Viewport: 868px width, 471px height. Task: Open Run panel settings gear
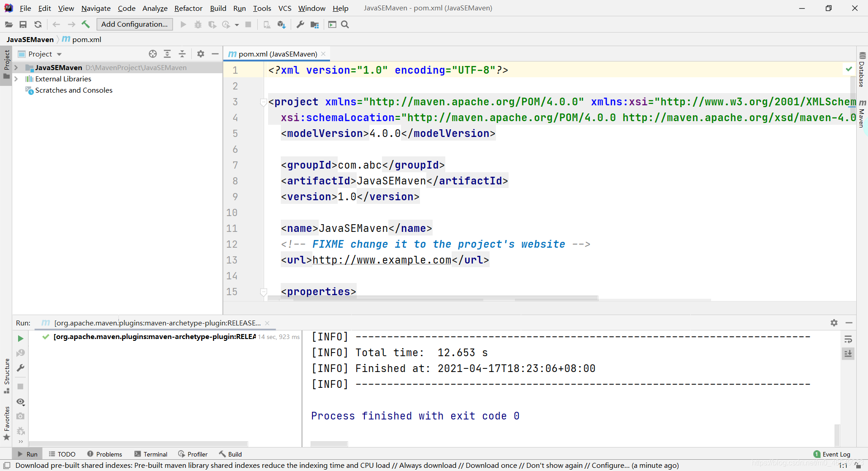point(834,323)
